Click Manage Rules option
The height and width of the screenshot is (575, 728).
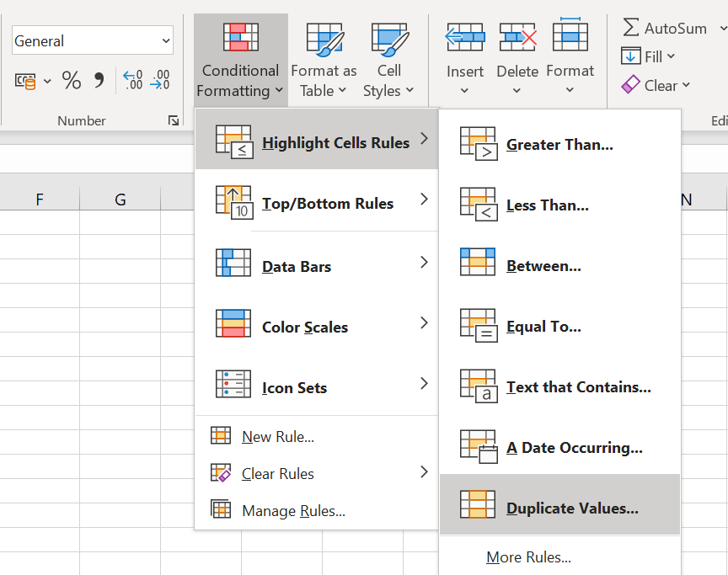point(292,511)
